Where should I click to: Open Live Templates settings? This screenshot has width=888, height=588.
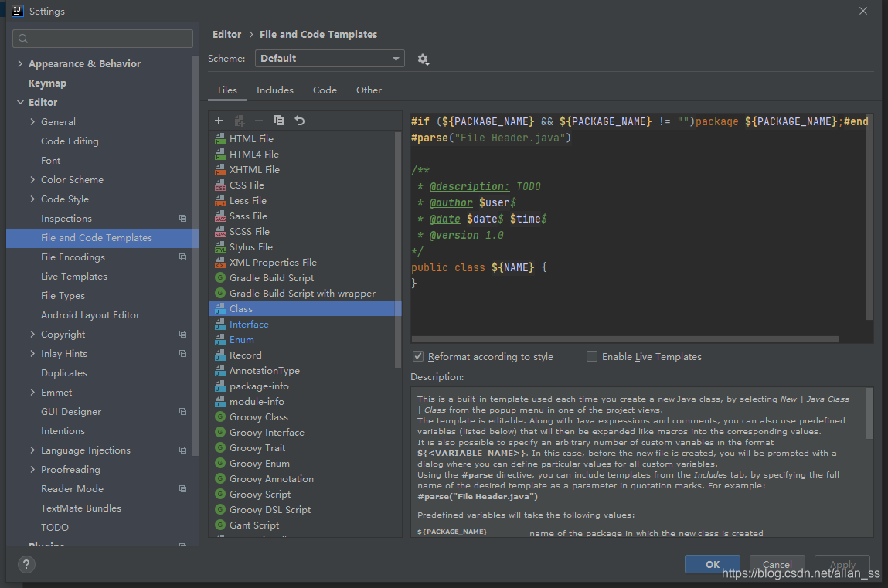point(73,276)
